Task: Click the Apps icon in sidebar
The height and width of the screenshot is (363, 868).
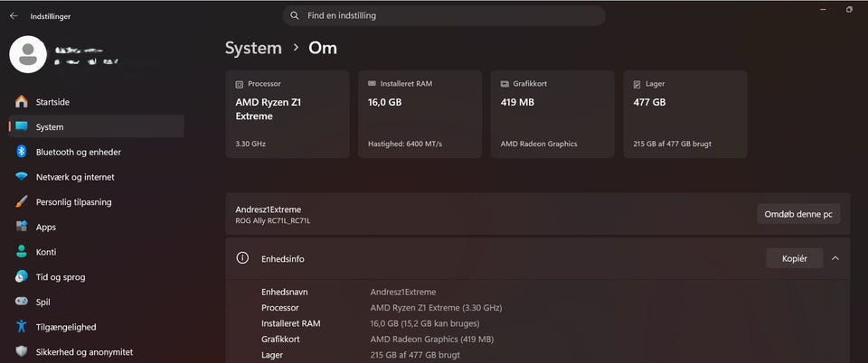Action: tap(22, 227)
